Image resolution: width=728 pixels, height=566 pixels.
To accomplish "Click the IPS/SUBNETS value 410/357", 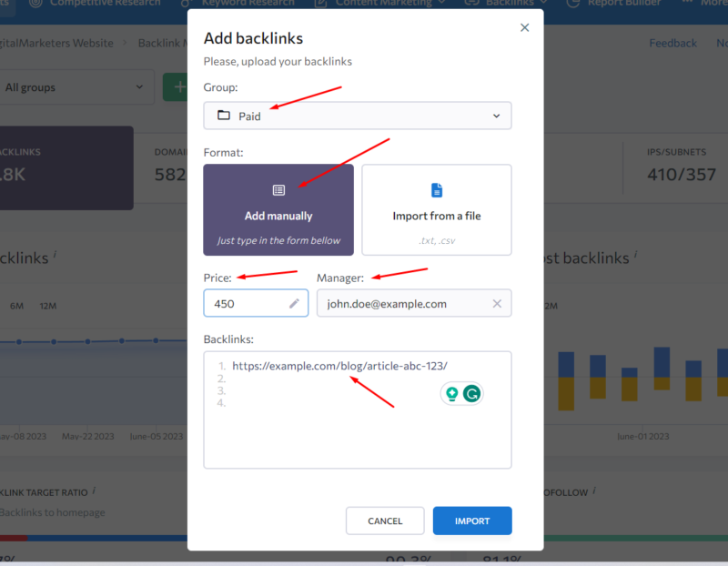I will click(682, 175).
